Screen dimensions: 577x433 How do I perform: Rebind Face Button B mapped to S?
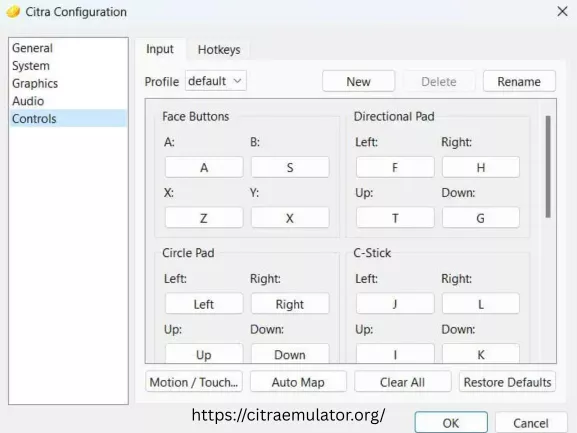290,168
